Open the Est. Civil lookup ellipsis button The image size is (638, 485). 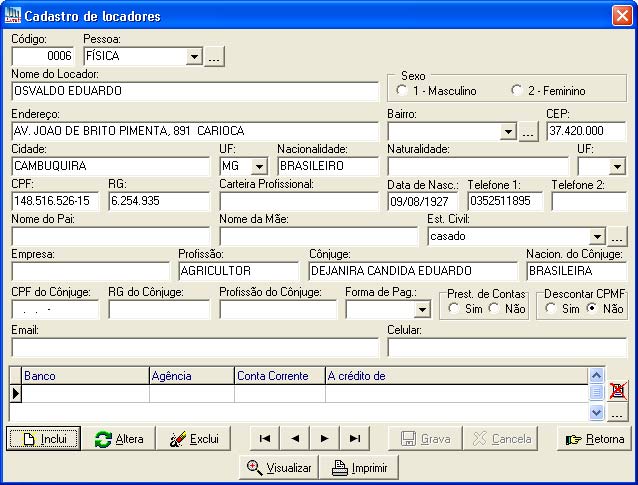click(617, 237)
